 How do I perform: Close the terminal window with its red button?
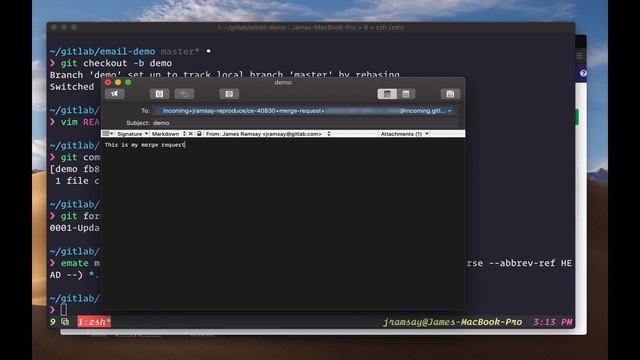(x=54, y=27)
